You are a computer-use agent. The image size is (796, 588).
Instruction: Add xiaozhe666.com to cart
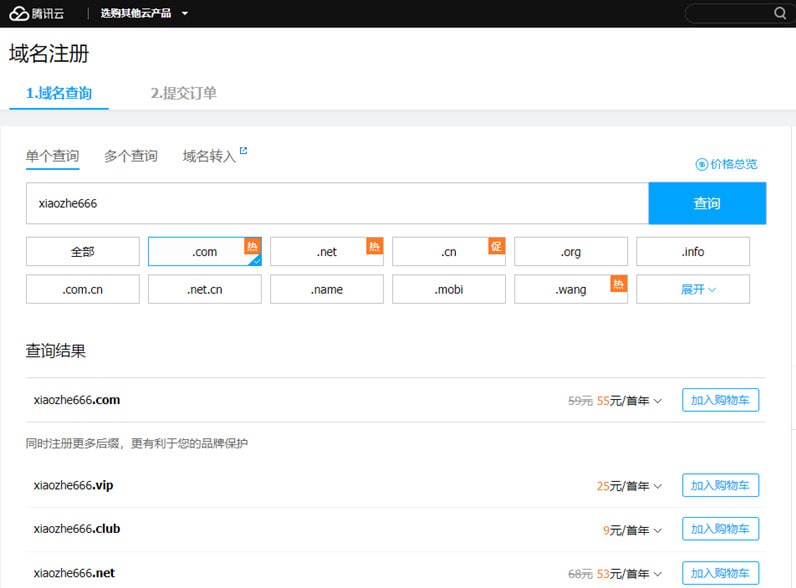point(720,400)
